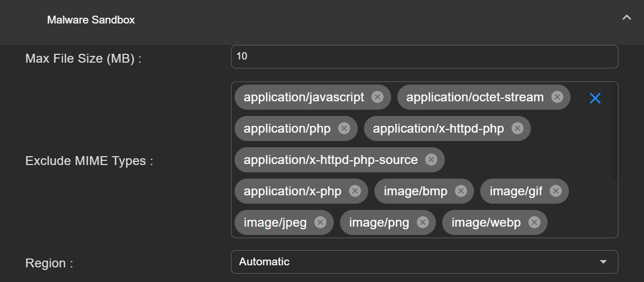This screenshot has width=644, height=282.
Task: Delete the application/php exclusion chip
Action: [x=344, y=128]
